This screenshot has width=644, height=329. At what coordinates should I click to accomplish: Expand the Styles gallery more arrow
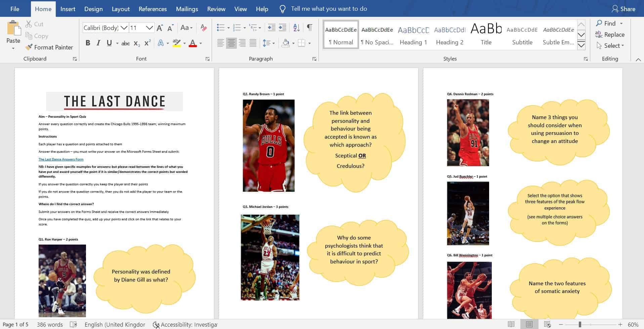[581, 45]
